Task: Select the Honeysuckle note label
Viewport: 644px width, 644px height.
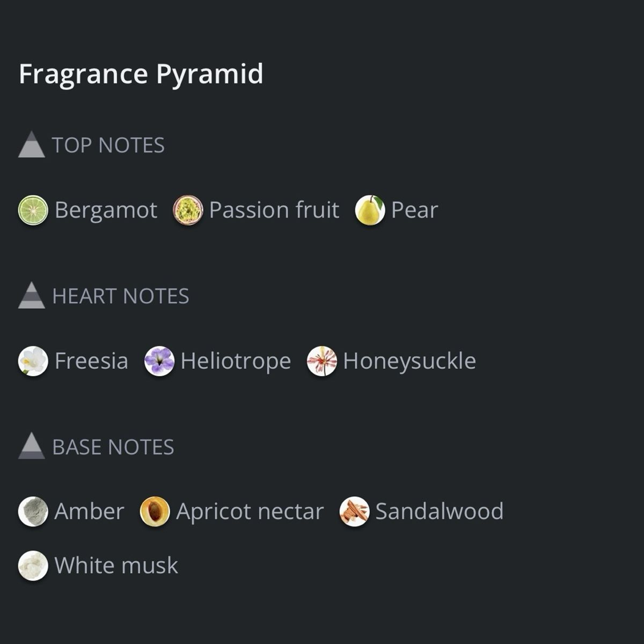Action: click(x=409, y=361)
